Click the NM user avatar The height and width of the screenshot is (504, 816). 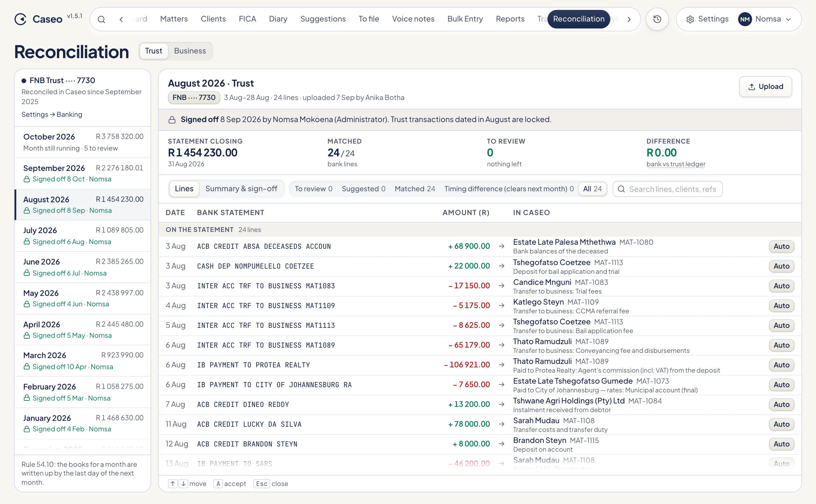(745, 19)
